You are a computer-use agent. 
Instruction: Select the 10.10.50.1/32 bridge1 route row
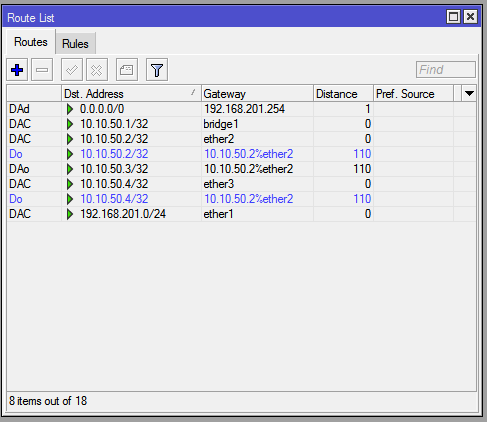[x=241, y=124]
